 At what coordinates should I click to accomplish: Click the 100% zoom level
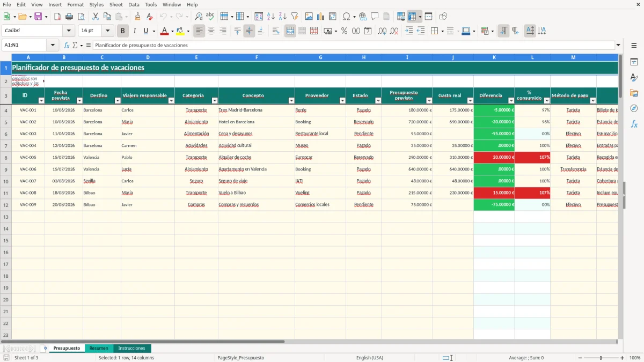[x=634, y=358]
